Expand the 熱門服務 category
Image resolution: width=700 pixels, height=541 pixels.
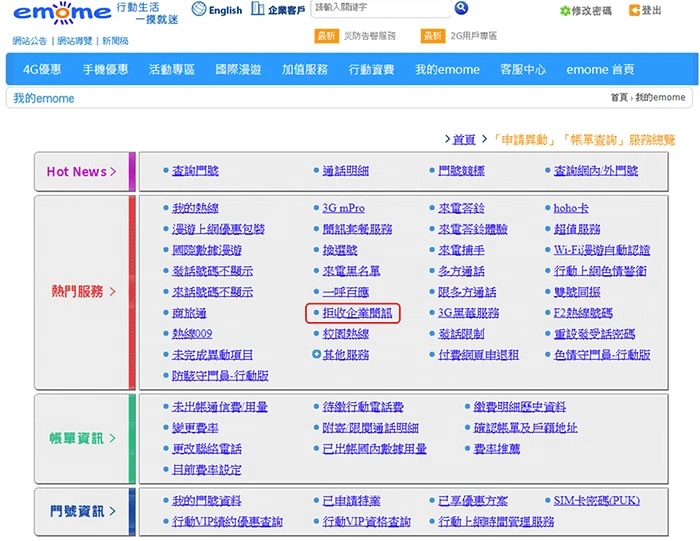[83, 291]
